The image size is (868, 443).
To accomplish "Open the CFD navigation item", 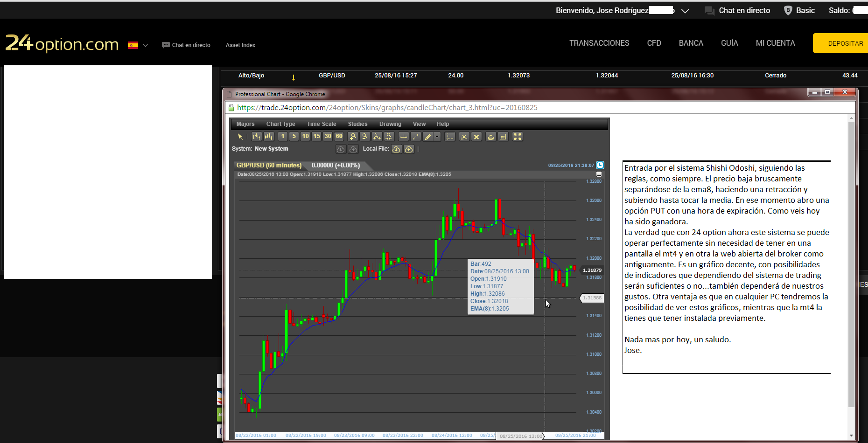I will coord(654,43).
